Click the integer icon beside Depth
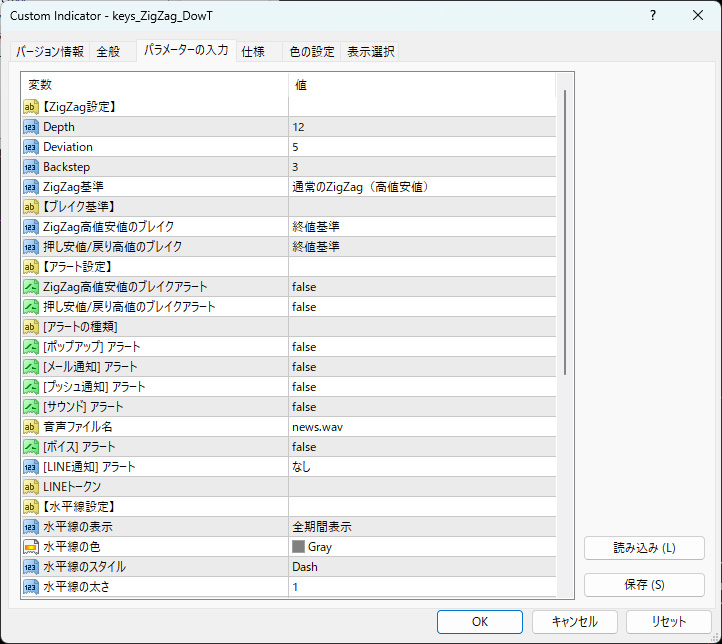Image resolution: width=722 pixels, height=644 pixels. (x=30, y=127)
